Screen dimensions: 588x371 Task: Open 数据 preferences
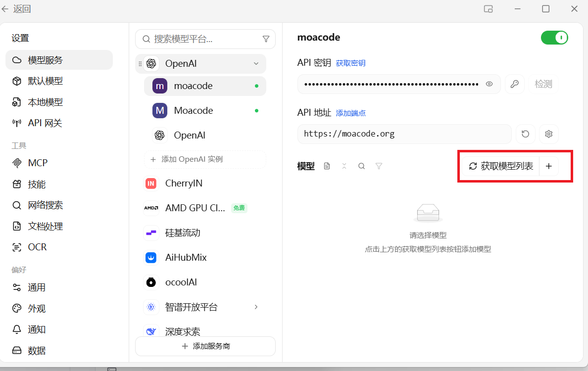tap(59, 350)
